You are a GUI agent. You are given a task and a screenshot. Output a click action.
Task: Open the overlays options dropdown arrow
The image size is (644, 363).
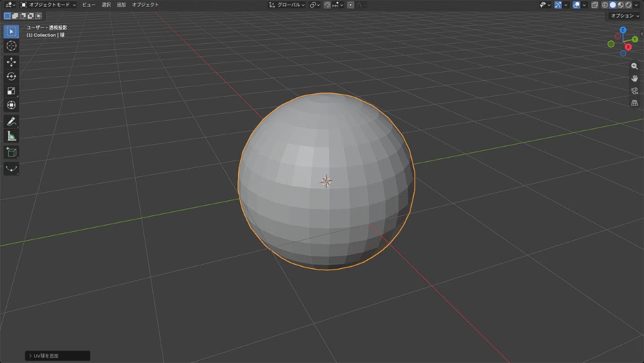[584, 5]
